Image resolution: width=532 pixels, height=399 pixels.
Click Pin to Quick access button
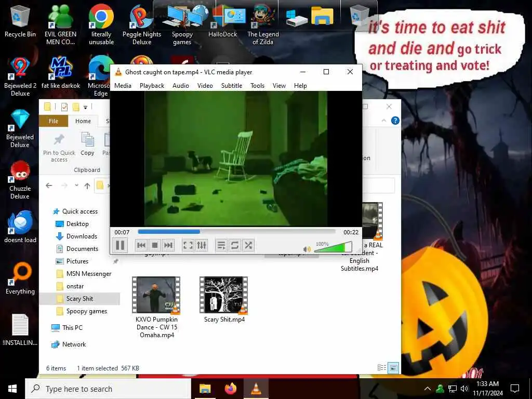pos(59,148)
